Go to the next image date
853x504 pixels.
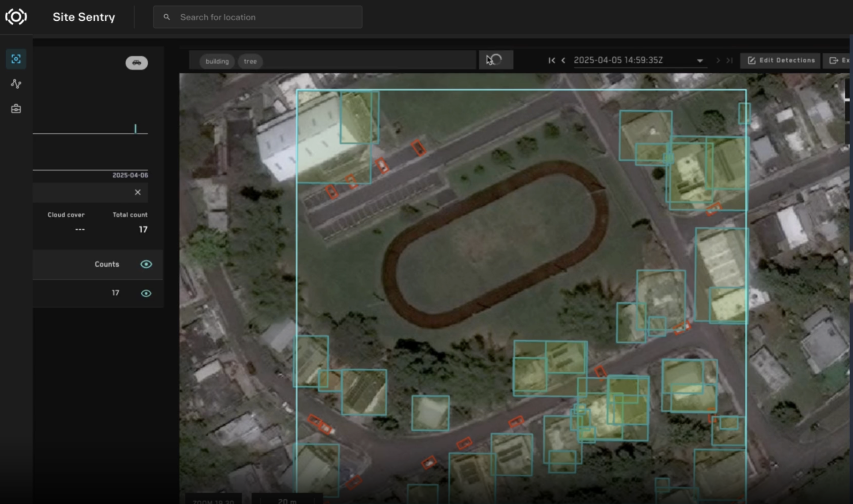click(x=718, y=60)
